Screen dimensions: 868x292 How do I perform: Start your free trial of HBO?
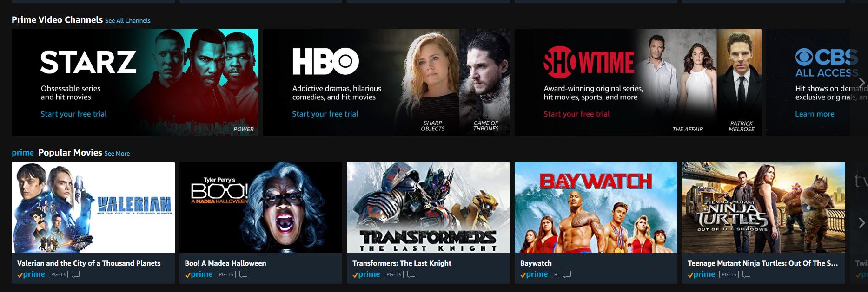click(x=325, y=114)
